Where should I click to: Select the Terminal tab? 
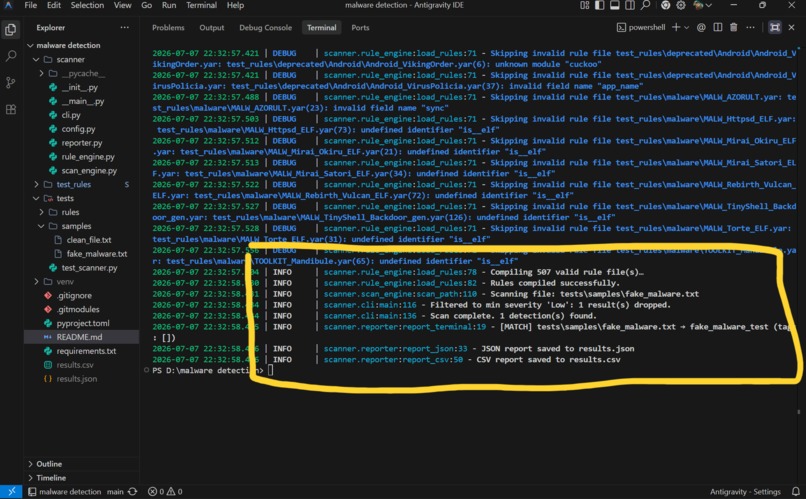tap(321, 28)
